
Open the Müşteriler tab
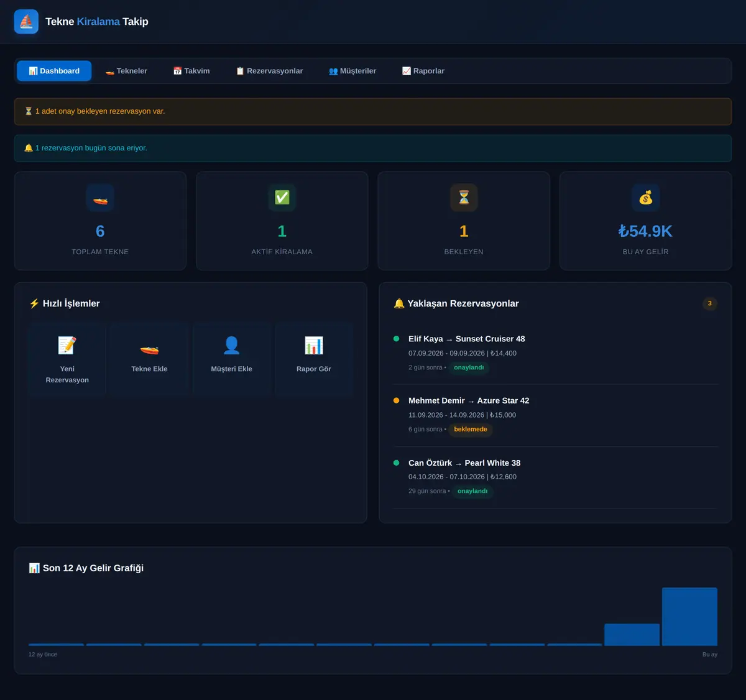pyautogui.click(x=352, y=71)
